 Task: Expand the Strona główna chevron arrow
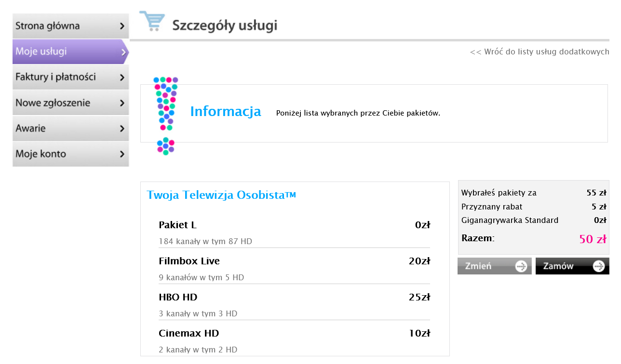pos(122,26)
